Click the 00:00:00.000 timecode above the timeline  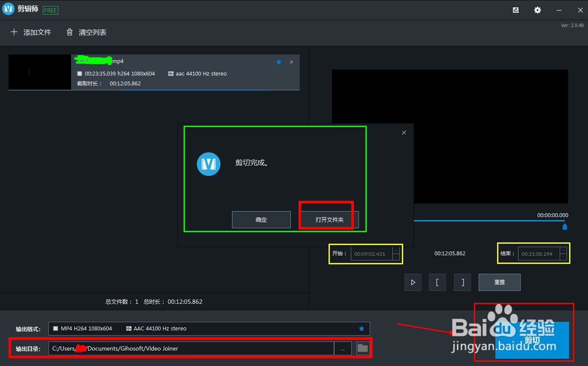tap(553, 215)
